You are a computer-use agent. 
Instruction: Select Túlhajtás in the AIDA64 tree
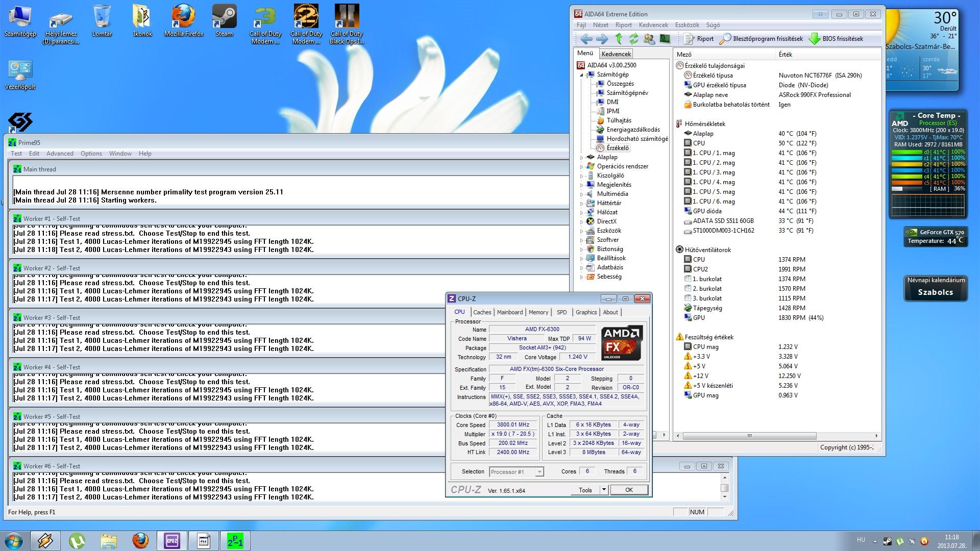click(619, 120)
